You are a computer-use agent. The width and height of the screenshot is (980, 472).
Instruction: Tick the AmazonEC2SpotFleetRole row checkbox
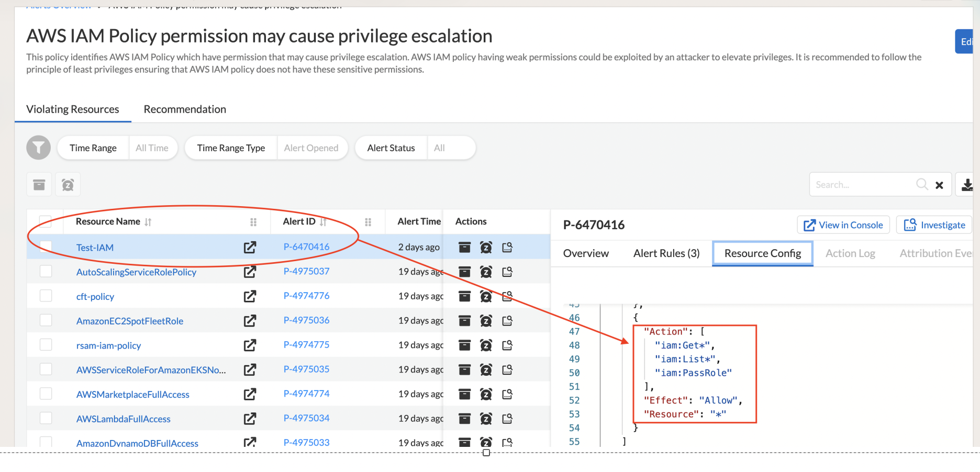click(x=46, y=320)
